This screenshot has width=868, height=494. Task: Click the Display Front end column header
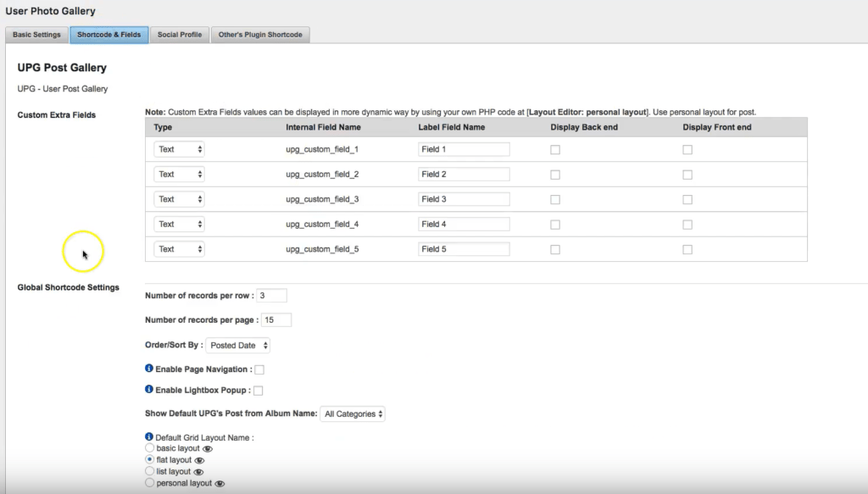[x=717, y=127]
